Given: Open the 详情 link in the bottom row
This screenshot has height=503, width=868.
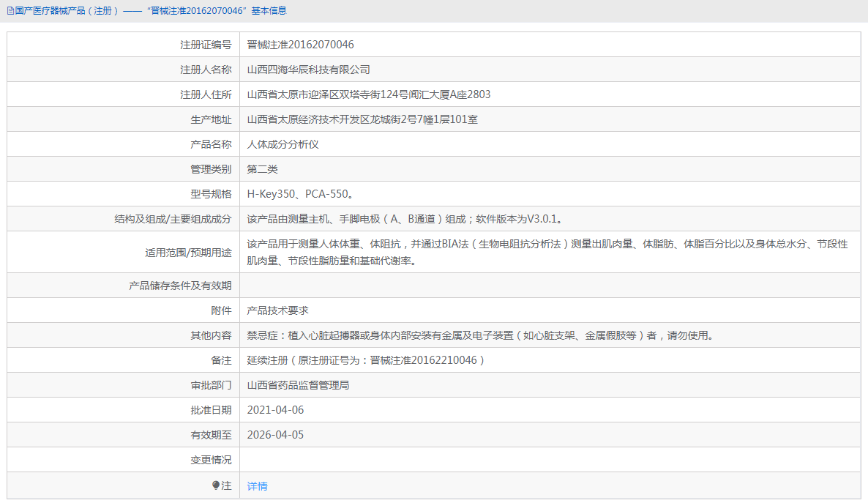Looking at the screenshot, I should (257, 485).
